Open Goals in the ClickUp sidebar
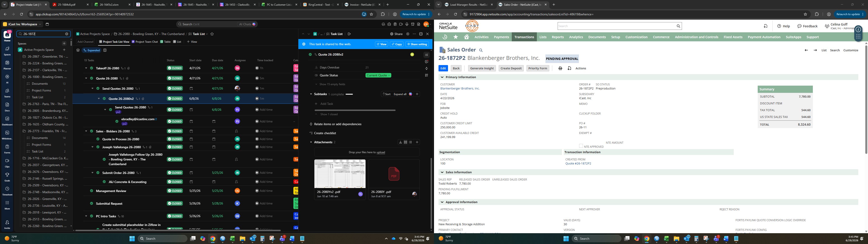 pos(7,177)
